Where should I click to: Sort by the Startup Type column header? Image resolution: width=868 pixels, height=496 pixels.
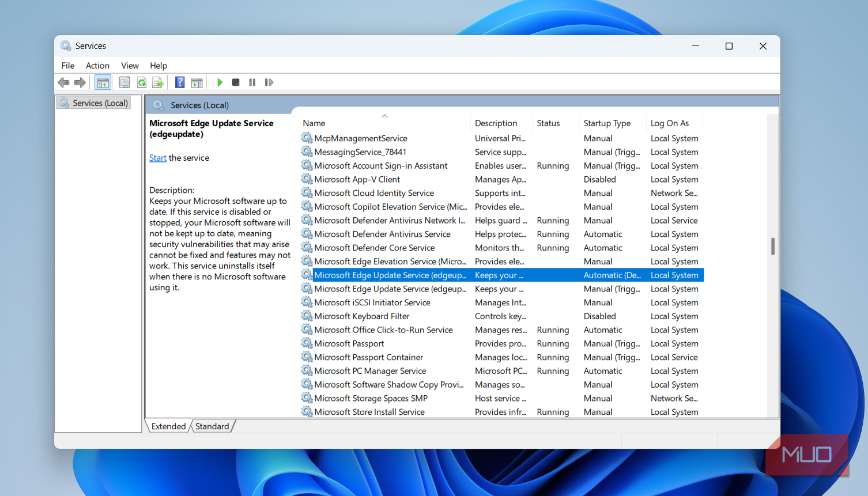[613, 123]
